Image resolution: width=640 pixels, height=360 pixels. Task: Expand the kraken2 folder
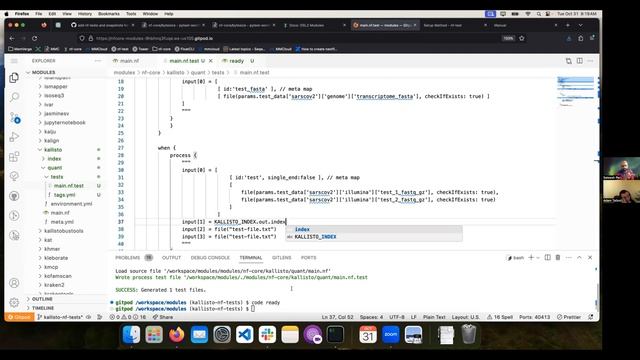pos(54,285)
